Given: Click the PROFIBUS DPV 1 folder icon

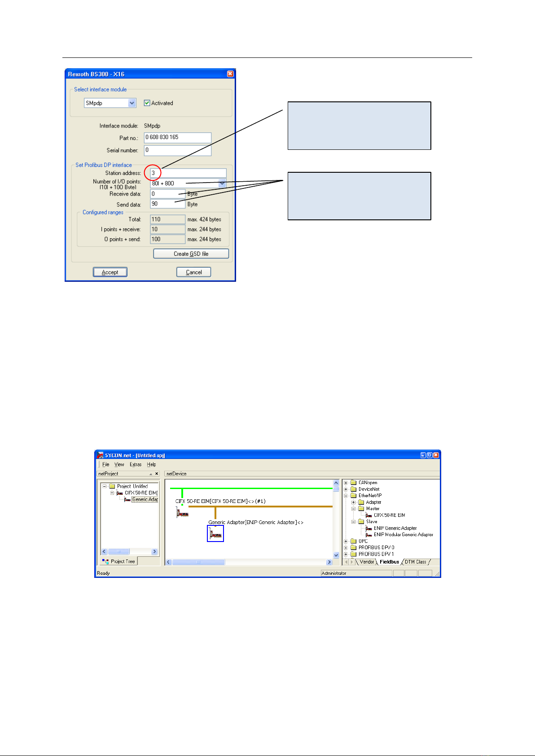Looking at the screenshot, I should tap(354, 554).
